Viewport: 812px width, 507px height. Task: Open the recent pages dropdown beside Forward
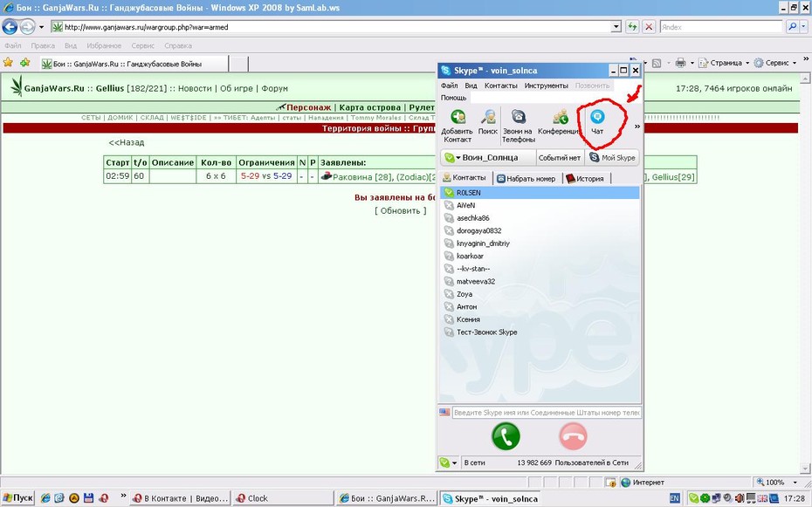pos(41,27)
